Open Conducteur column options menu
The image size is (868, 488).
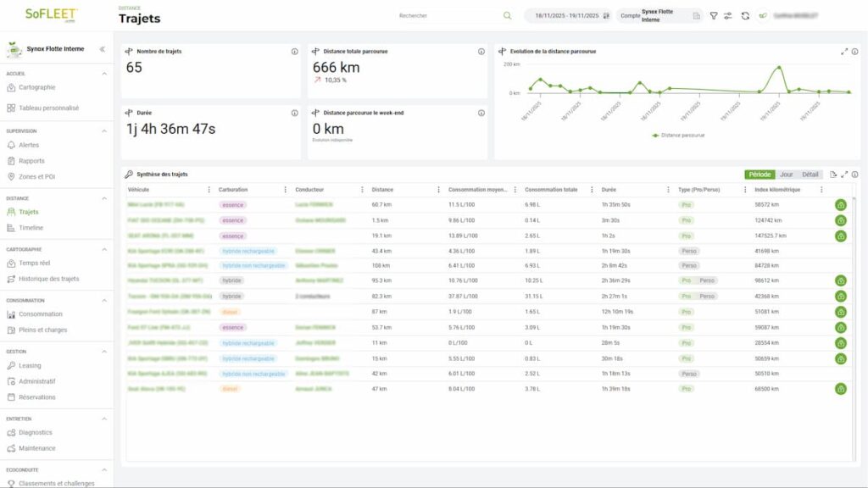coord(362,190)
